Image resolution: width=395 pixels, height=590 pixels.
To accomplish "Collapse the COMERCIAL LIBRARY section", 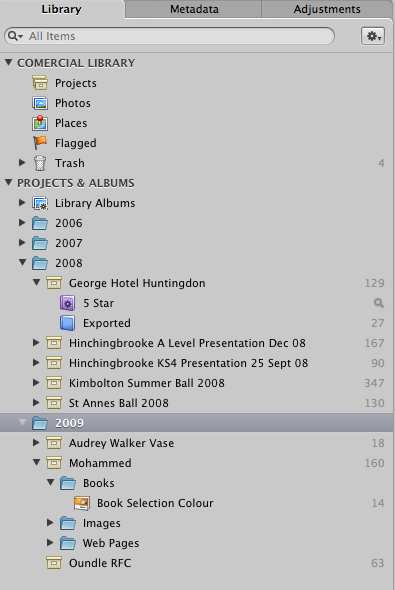I will click(8, 62).
